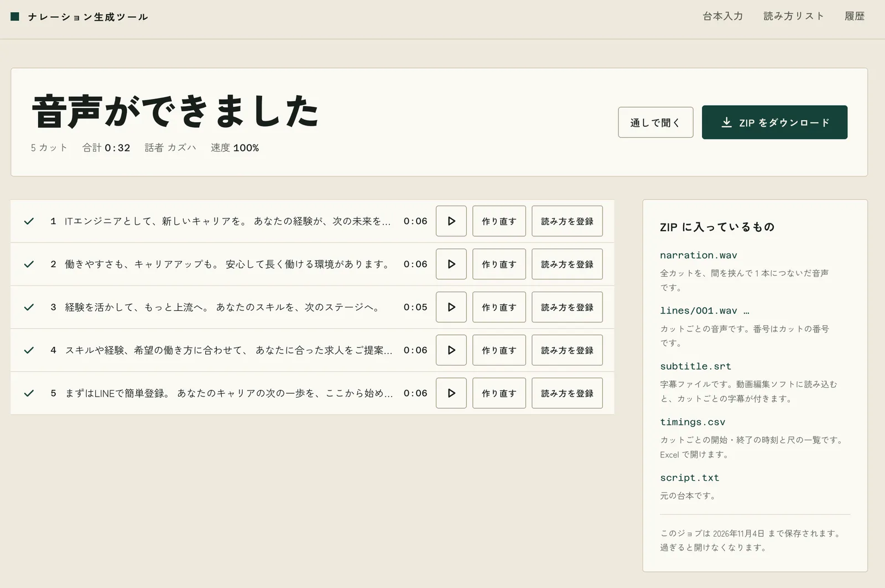The image size is (885, 588).
Task: Click cut 1 text ITエンジニアとして
Action: coord(228,221)
